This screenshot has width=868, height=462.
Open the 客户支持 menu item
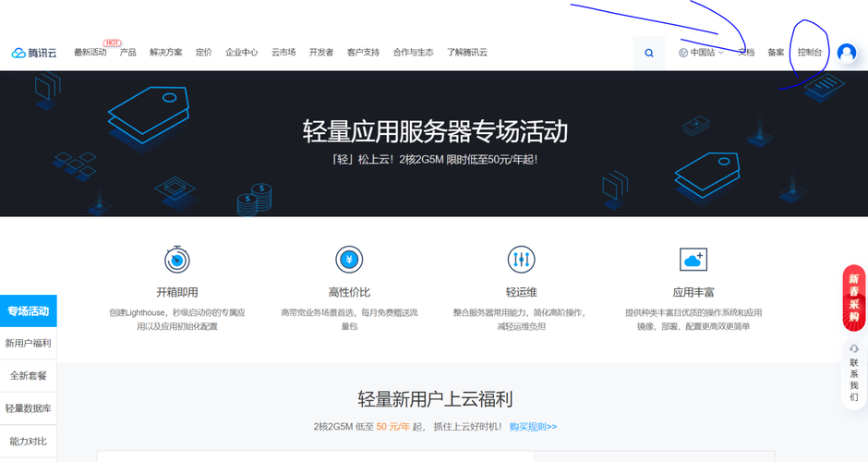coord(363,52)
